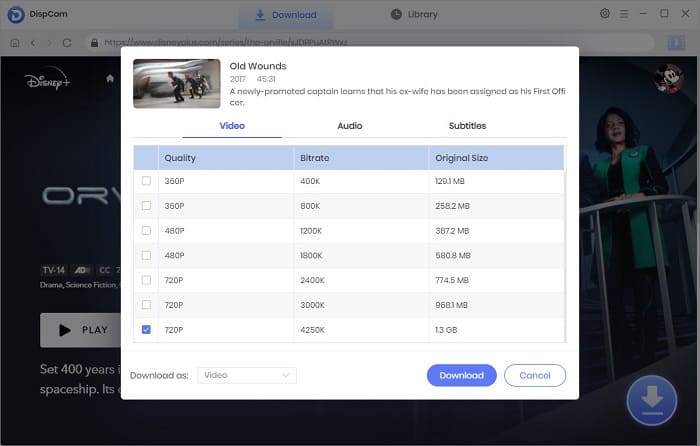
Task: Switch to the Audio tab
Action: point(350,126)
